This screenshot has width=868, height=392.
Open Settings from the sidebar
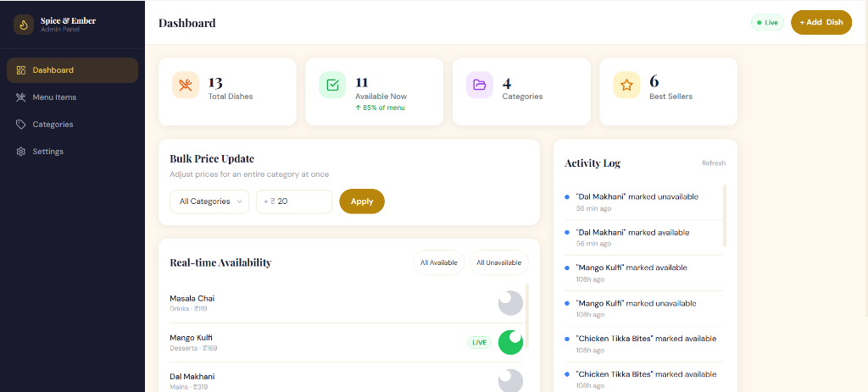click(x=73, y=152)
